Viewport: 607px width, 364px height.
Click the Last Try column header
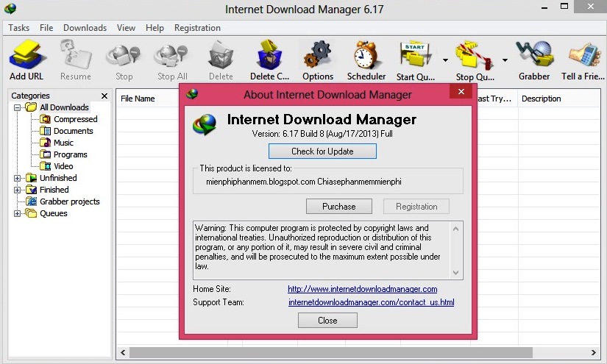coord(494,99)
